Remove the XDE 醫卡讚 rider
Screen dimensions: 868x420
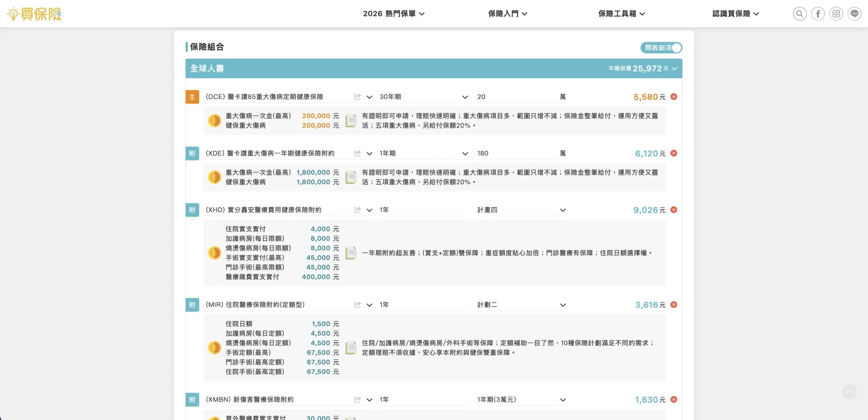pyautogui.click(x=674, y=153)
